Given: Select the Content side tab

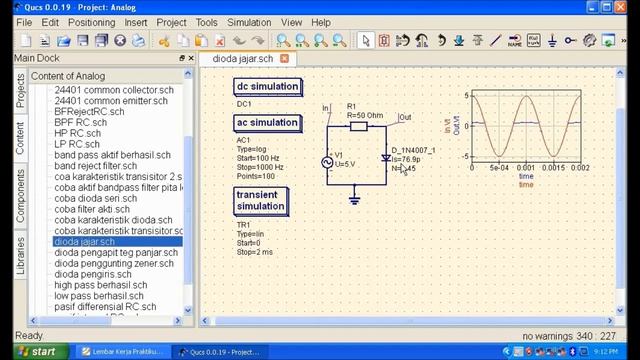Looking at the screenshot, I should click(x=20, y=138).
